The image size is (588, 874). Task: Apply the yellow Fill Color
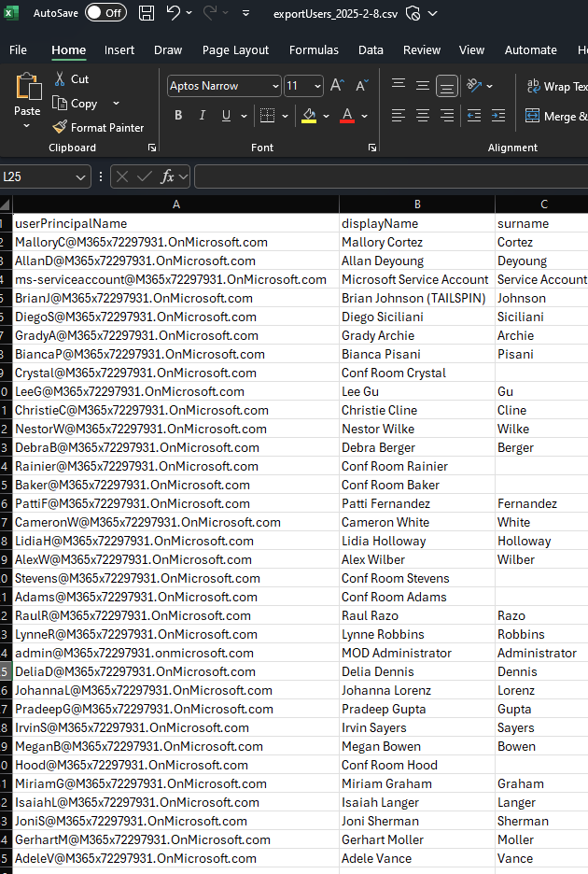pyautogui.click(x=309, y=116)
